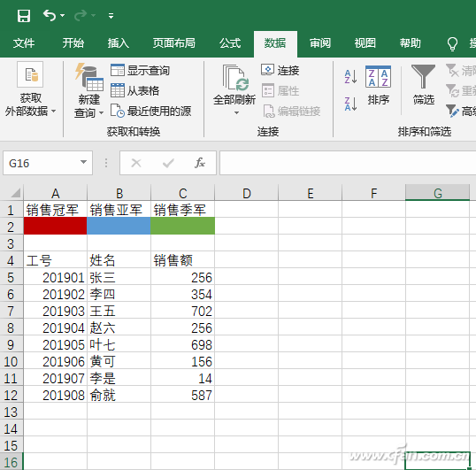476x470 pixels.
Task: Open Recent Sources (最近使用的源)
Action: coord(117,111)
